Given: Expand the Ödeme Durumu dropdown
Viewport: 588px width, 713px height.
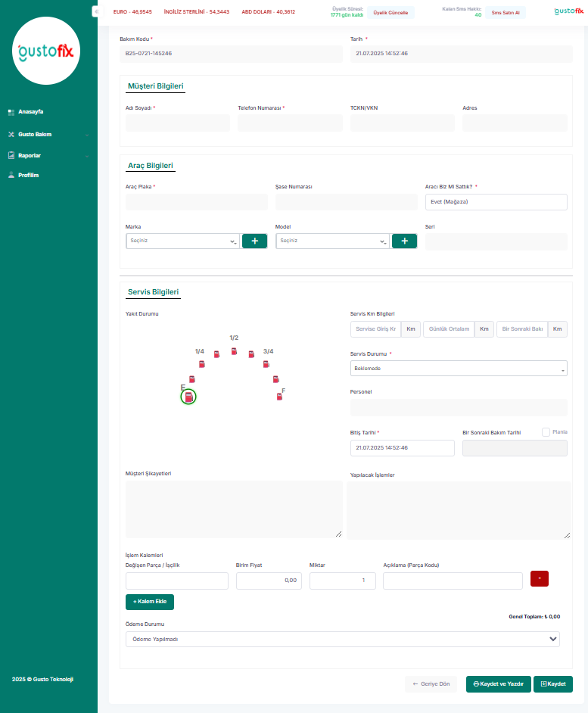Looking at the screenshot, I should pyautogui.click(x=342, y=639).
